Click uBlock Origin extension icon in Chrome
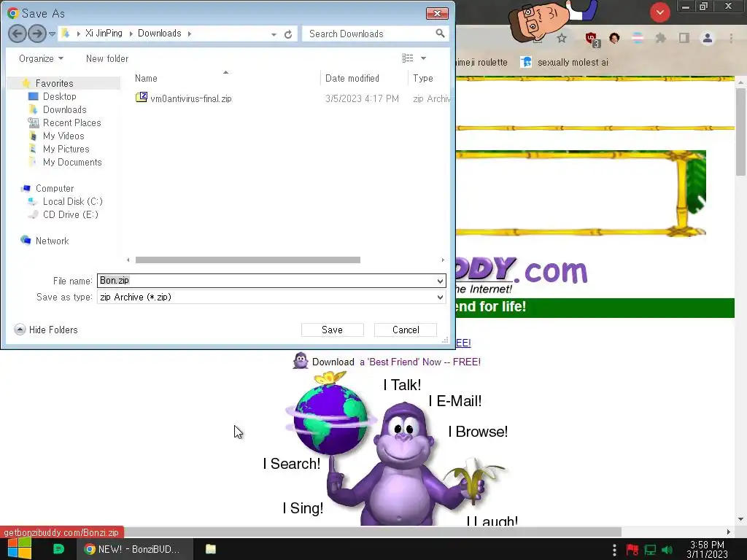Image resolution: width=747 pixels, height=560 pixels. pyautogui.click(x=592, y=39)
